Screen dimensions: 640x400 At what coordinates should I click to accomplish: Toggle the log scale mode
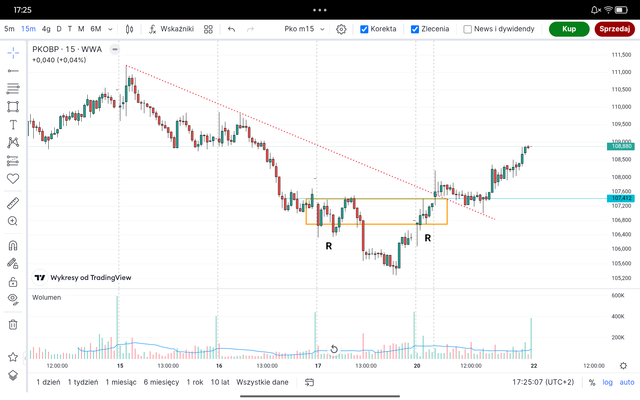(x=607, y=382)
